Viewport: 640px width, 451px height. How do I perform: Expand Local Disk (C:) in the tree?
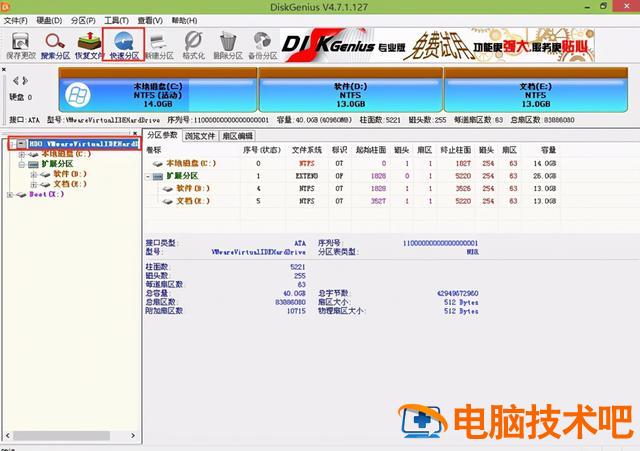[x=22, y=154]
